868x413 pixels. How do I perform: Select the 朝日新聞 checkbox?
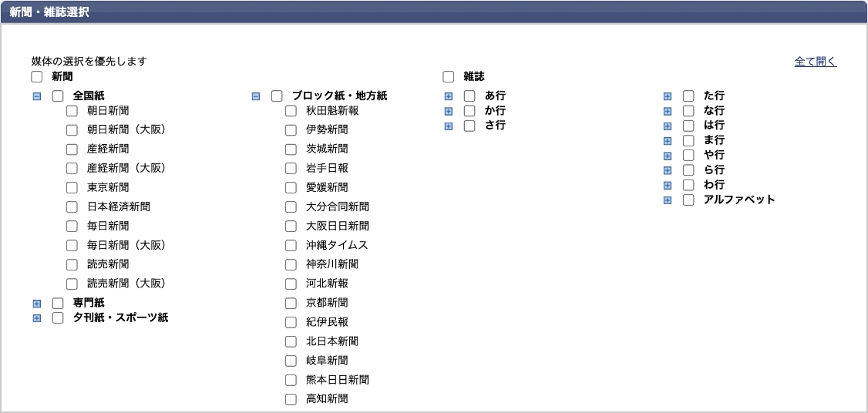[72, 111]
